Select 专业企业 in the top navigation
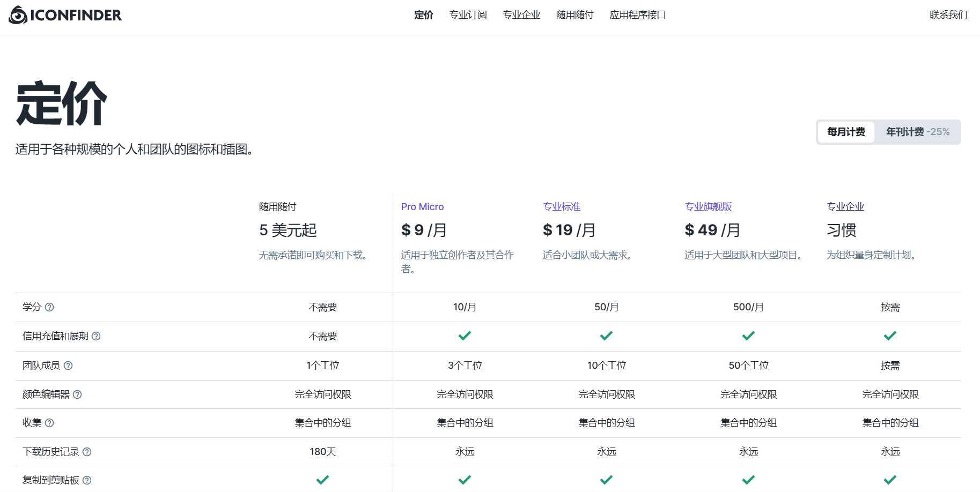Screen dimensions: 980x492 tap(521, 15)
